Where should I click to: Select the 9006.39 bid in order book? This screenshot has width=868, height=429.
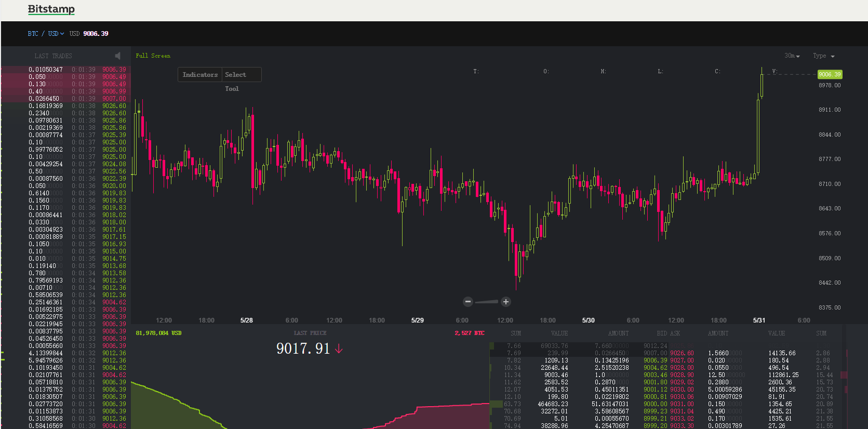[x=656, y=360]
